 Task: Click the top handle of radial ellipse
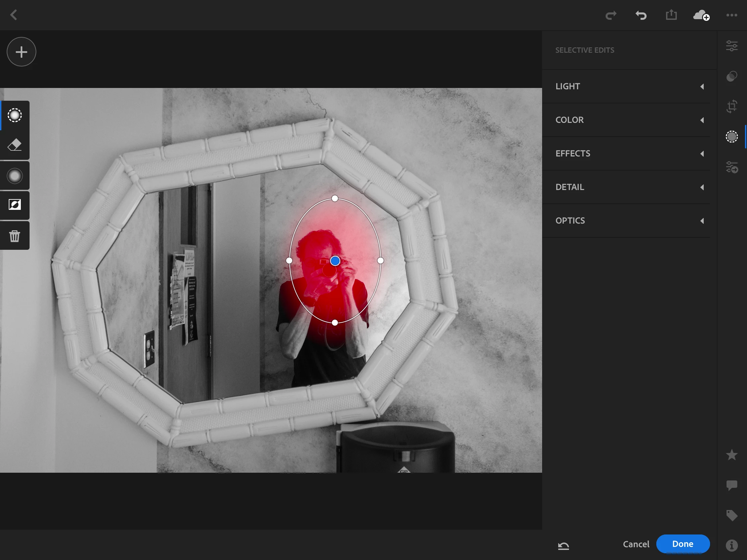tap(335, 198)
